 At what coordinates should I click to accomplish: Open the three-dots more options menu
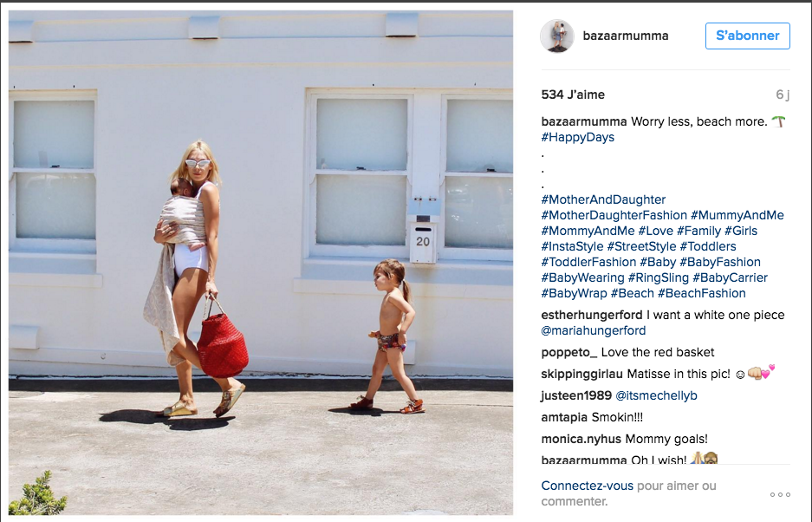coord(780,494)
